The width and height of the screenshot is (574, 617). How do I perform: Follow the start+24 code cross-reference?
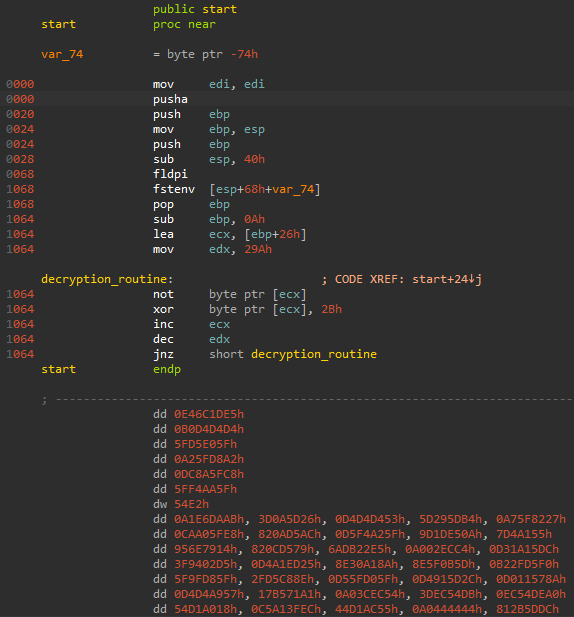[447, 279]
